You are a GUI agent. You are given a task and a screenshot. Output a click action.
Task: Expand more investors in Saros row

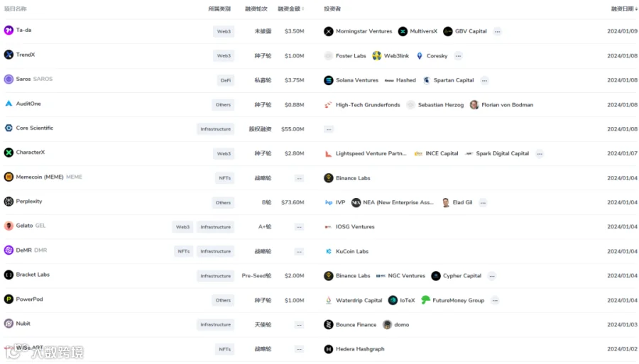tap(484, 80)
